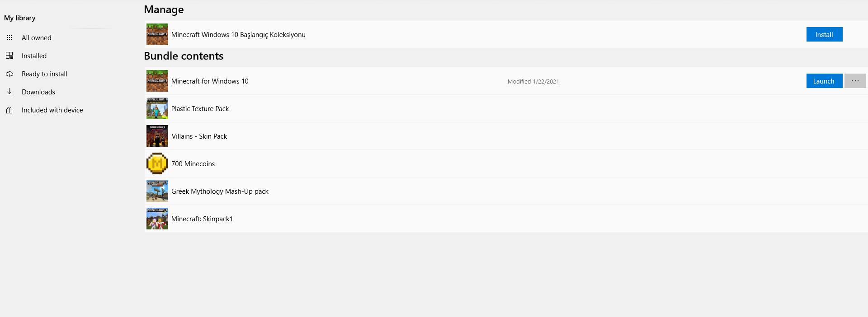
Task: Select Minecraft Windows 10 Başlangıç Koleksiyonu title
Action: click(238, 35)
